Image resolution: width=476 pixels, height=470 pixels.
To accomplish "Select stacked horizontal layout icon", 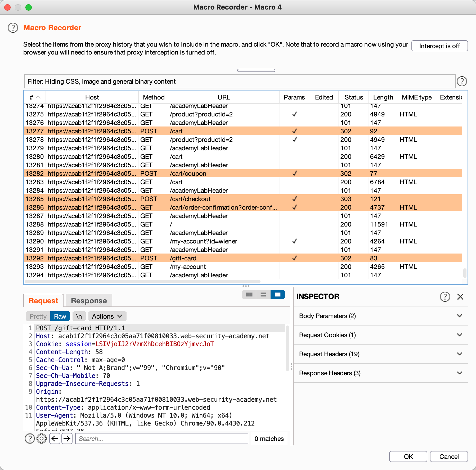I will [x=263, y=295].
